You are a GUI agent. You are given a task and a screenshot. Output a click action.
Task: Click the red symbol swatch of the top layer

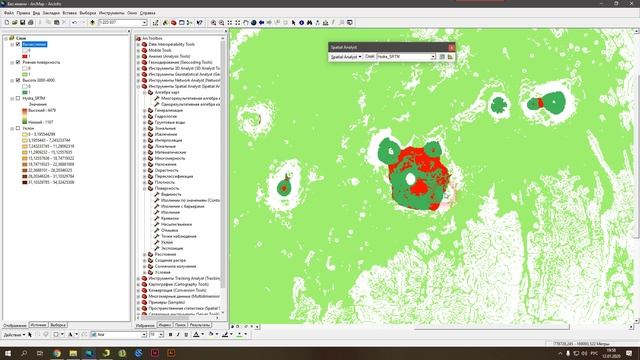25,56
